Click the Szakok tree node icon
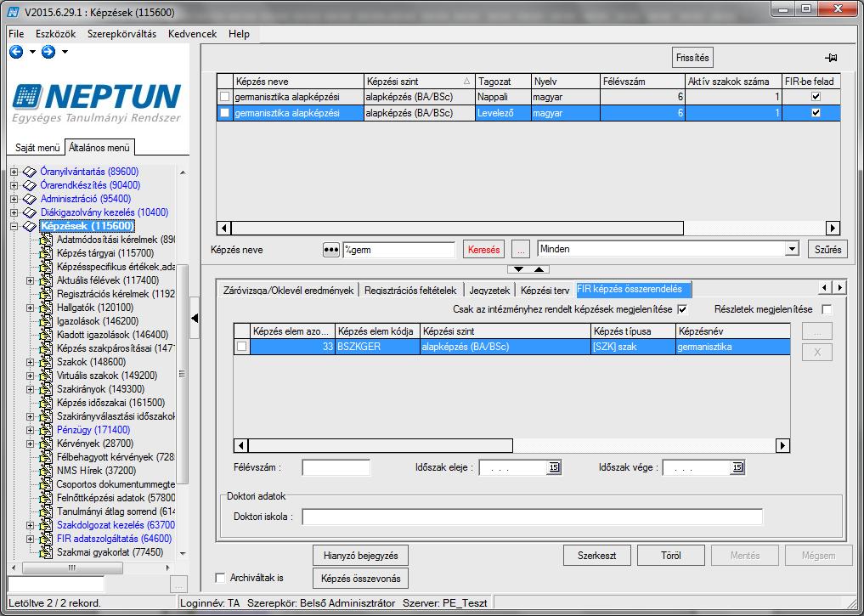864x616 pixels. coord(46,362)
